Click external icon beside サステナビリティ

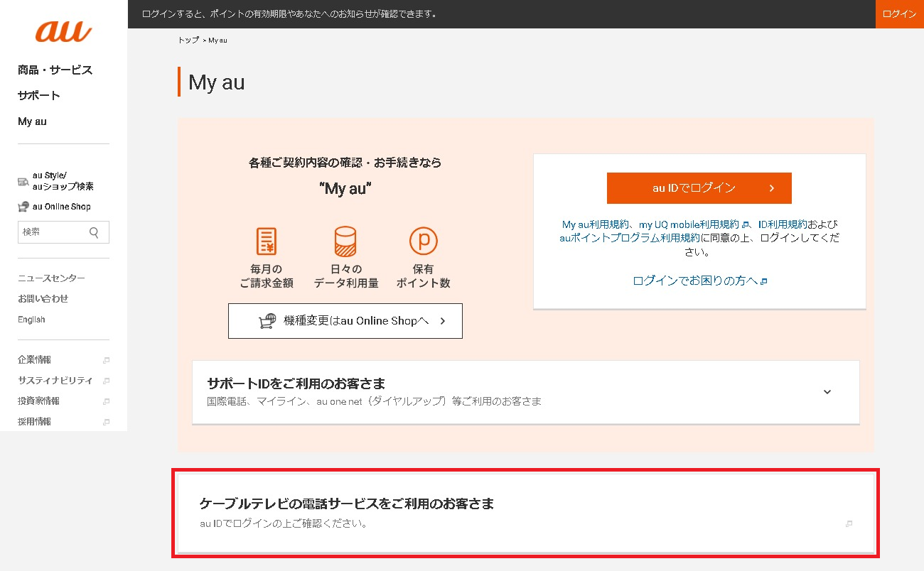point(106,381)
